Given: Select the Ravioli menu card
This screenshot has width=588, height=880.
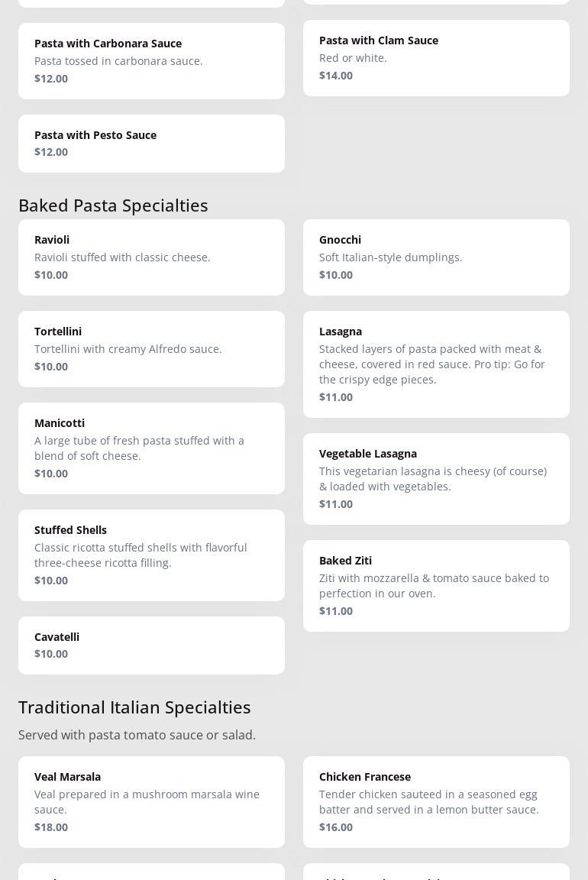Looking at the screenshot, I should click(x=151, y=257).
